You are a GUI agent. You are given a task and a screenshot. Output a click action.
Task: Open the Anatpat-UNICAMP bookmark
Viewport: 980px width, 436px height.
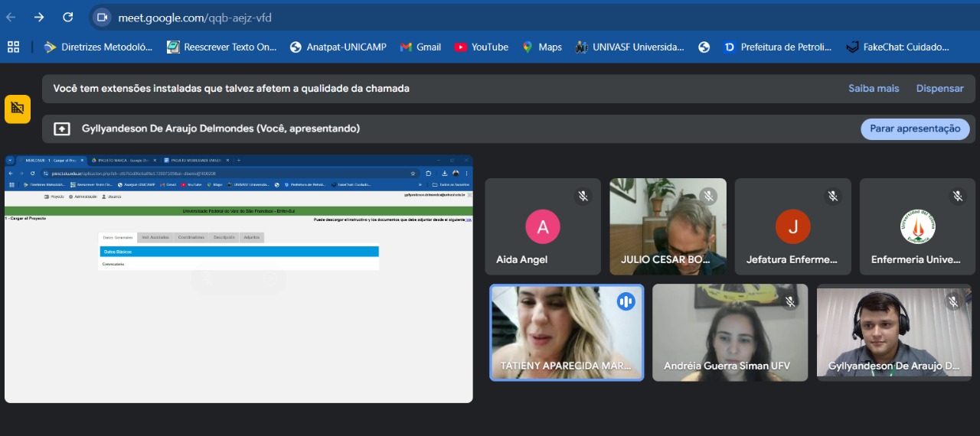coord(338,47)
